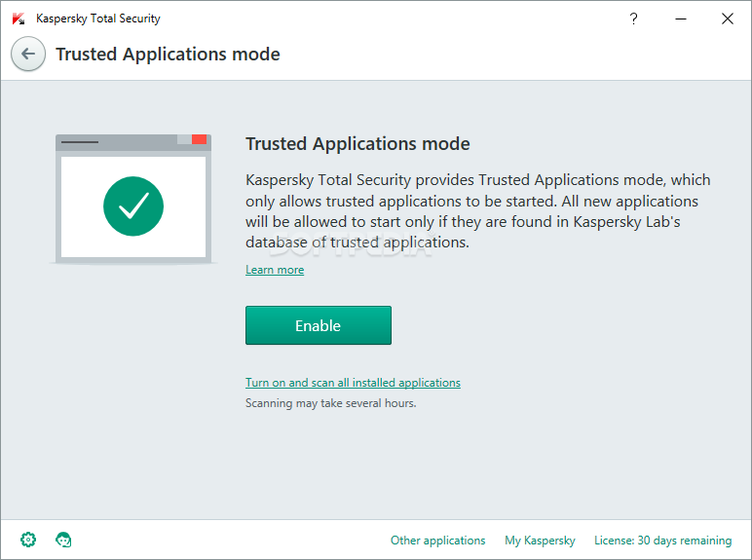Screen dimensions: 752x560
Task: Open the Learn more link
Action: (x=275, y=270)
